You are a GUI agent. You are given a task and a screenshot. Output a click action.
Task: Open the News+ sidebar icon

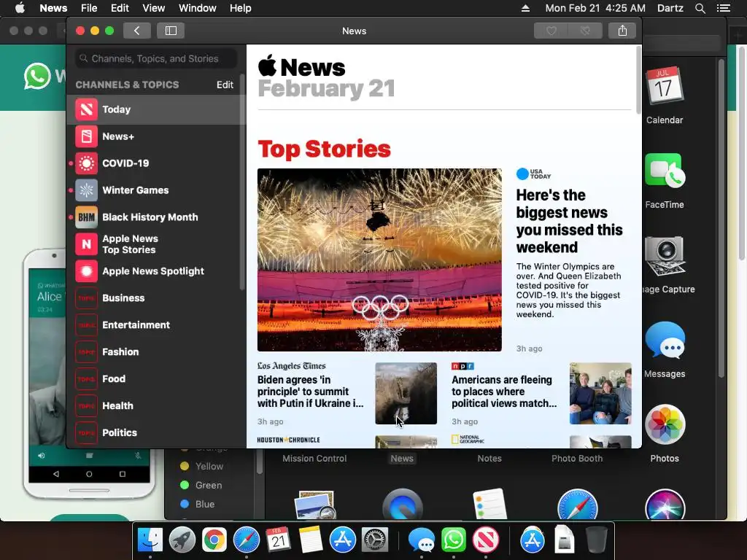point(86,136)
